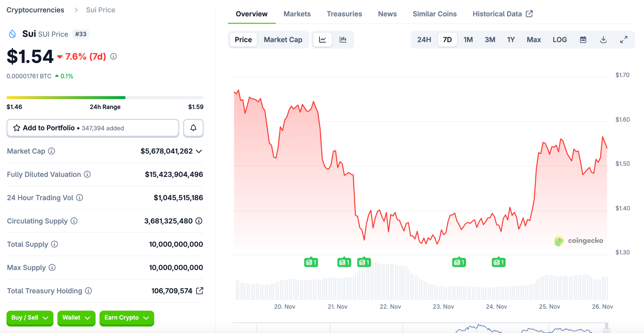Open the Similar Coins tab

434,14
